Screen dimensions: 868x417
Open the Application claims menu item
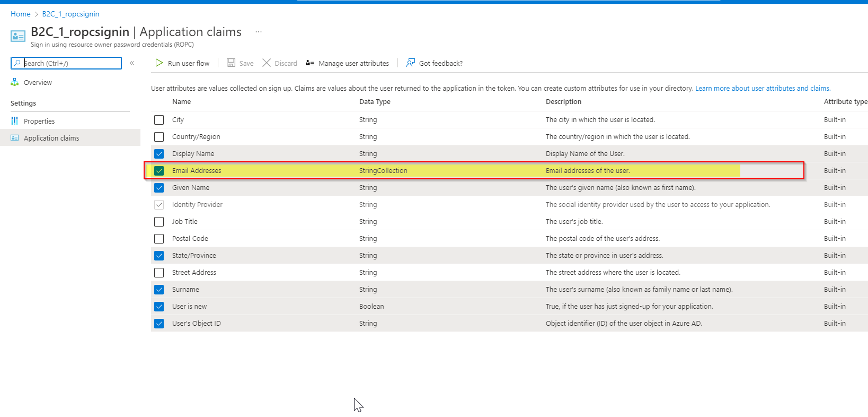coord(51,138)
